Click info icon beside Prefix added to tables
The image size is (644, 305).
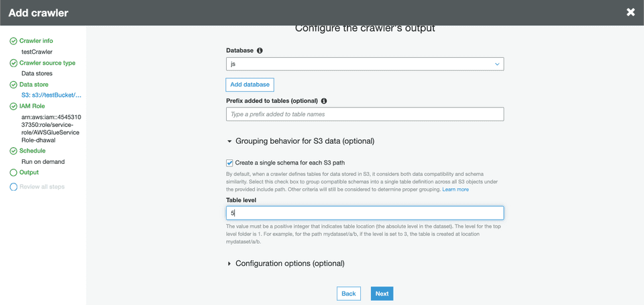pyautogui.click(x=324, y=101)
